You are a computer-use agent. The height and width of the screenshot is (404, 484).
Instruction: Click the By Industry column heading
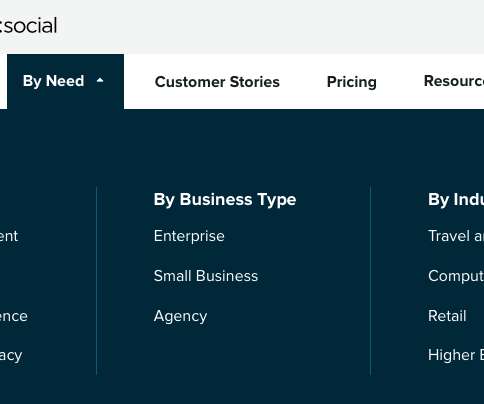click(456, 200)
